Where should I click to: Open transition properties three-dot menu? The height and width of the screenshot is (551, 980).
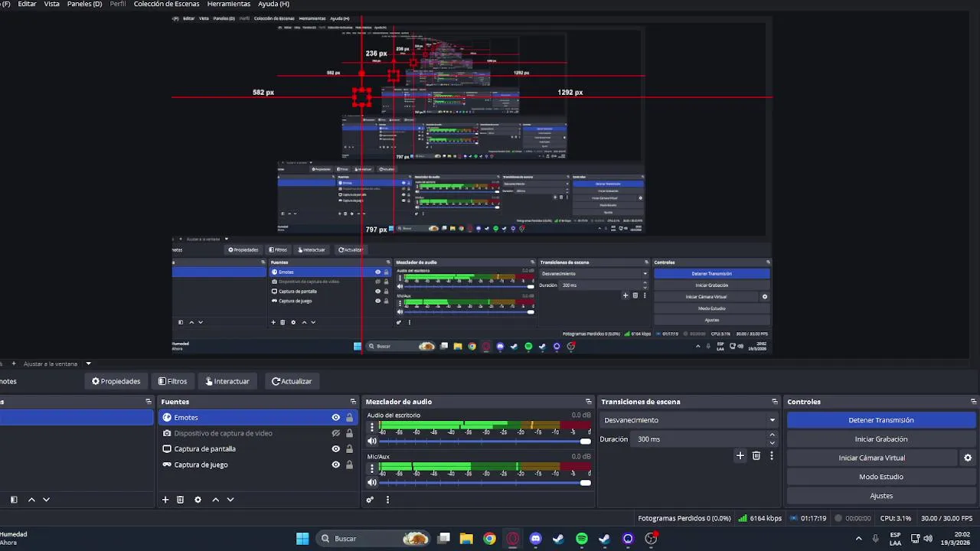pos(772,455)
